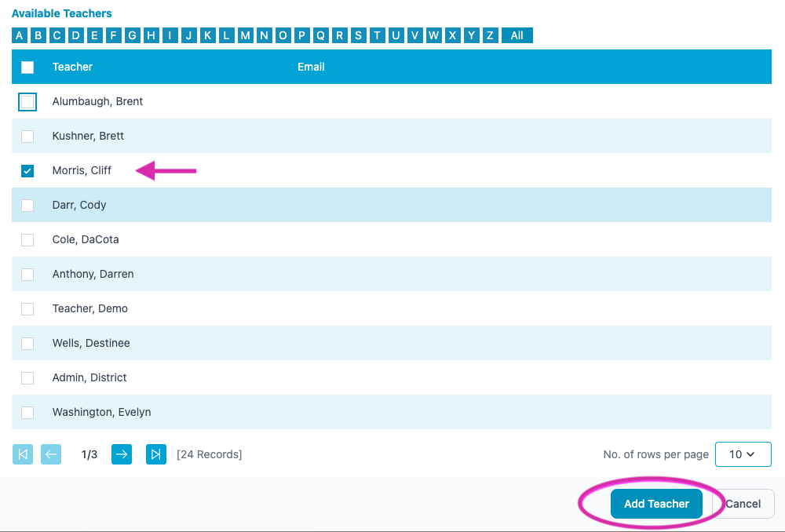Filter teachers by letter S
The image size is (785, 532).
(359, 35)
